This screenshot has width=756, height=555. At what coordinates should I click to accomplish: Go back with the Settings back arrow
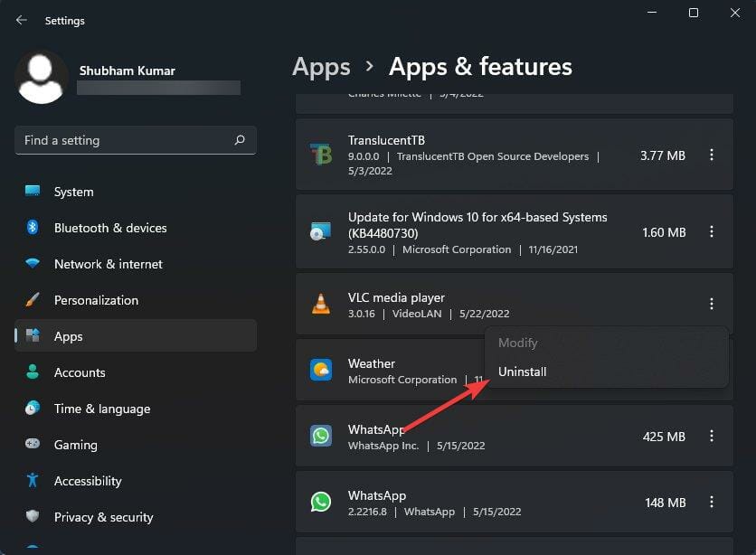point(21,20)
